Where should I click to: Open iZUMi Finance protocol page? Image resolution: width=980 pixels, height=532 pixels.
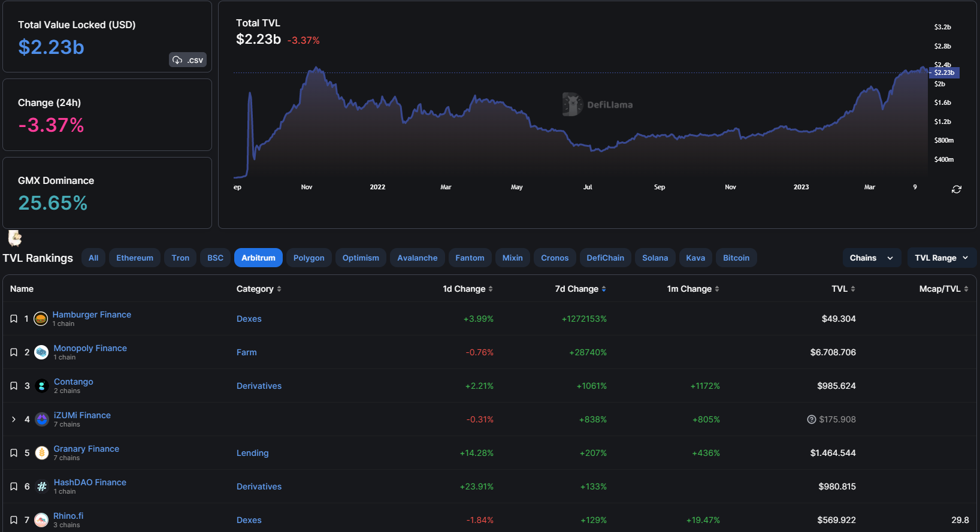pyautogui.click(x=82, y=415)
